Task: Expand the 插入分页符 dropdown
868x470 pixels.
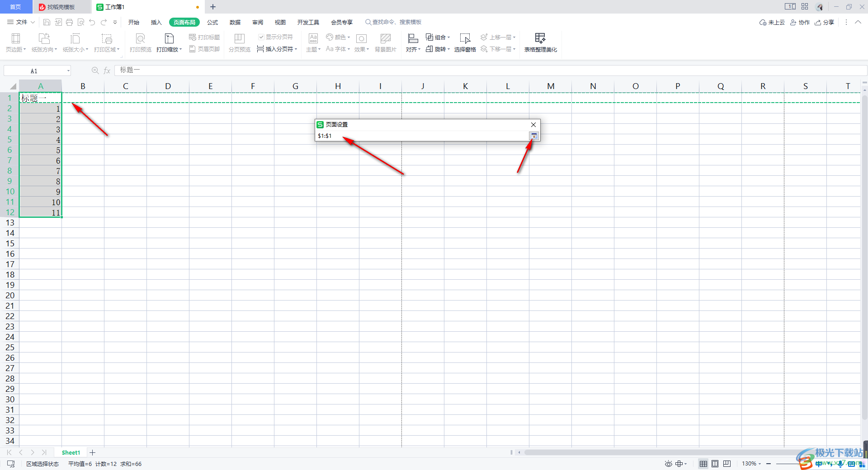Action: point(296,49)
